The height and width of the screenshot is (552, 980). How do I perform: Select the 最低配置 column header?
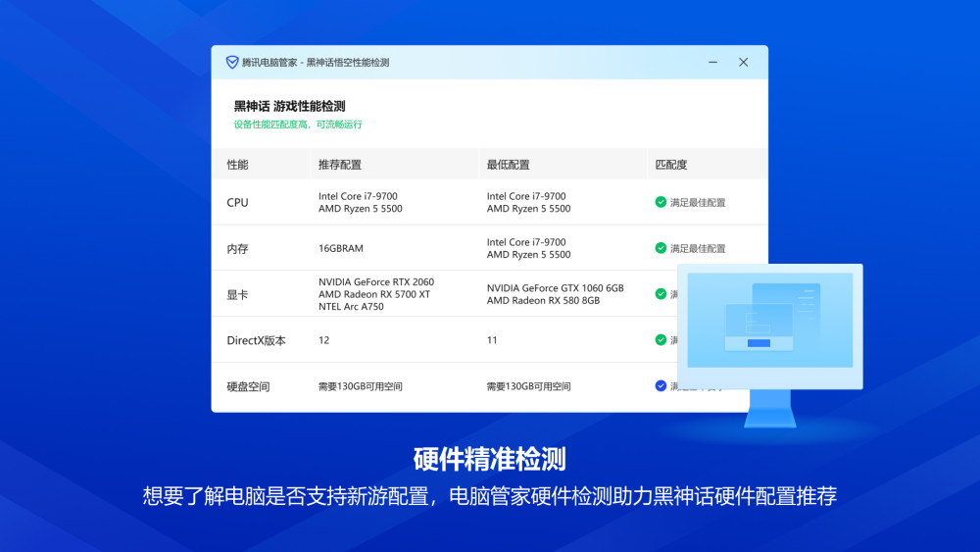(x=508, y=165)
